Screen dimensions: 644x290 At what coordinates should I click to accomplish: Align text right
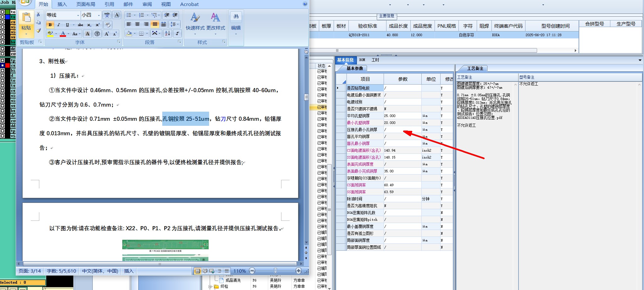tap(146, 24)
